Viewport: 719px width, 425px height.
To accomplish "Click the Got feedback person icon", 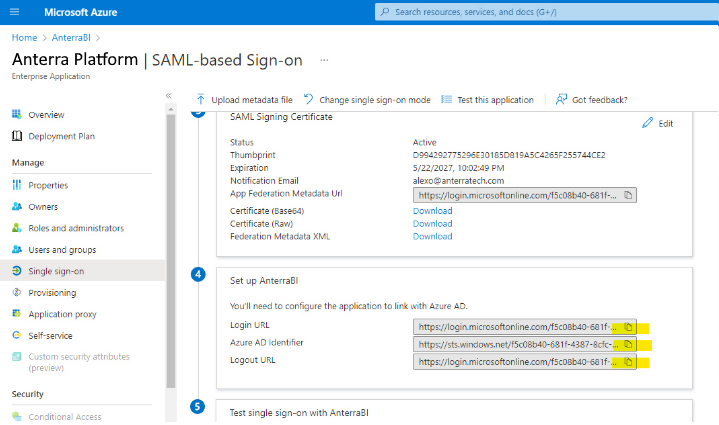I will [561, 99].
